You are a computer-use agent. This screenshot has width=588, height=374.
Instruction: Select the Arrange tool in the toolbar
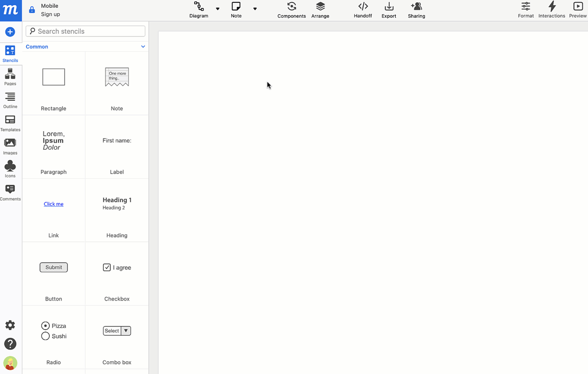tap(320, 9)
